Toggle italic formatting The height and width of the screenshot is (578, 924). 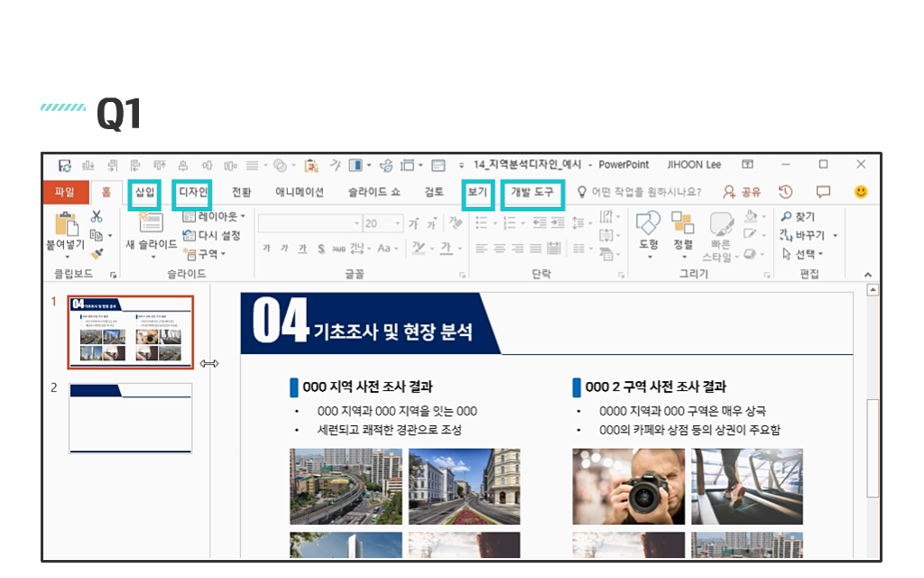pos(284,248)
